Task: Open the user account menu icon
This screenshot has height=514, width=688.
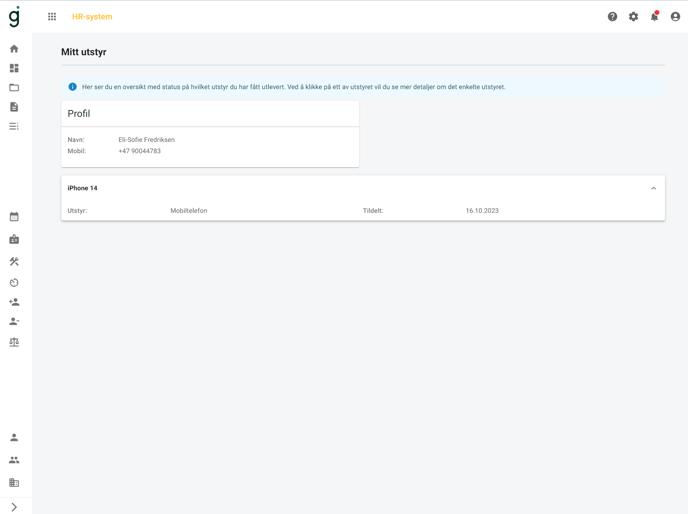Action: (x=675, y=17)
